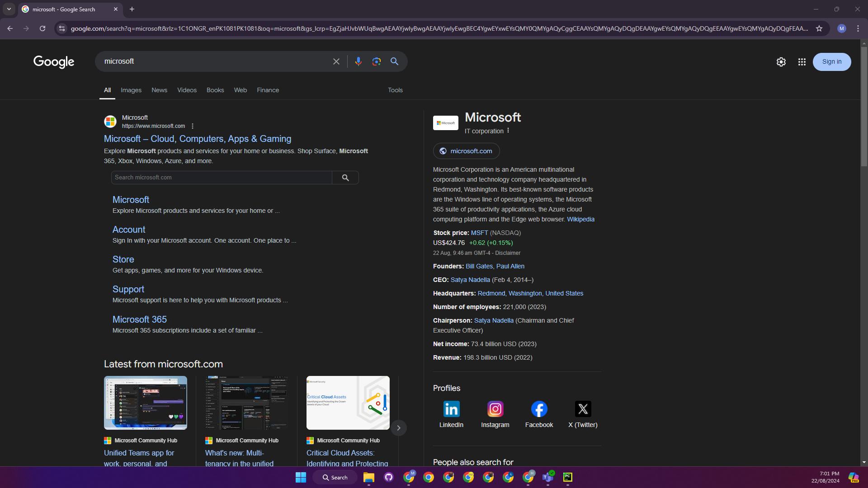Open the Tools filter options

pos(395,90)
